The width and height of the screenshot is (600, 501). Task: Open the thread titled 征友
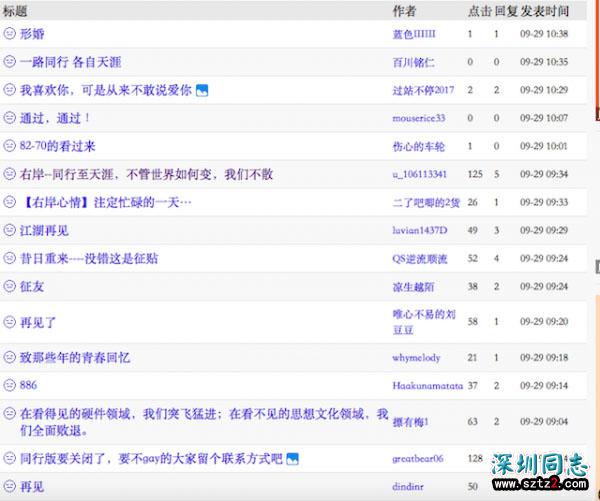(x=32, y=286)
